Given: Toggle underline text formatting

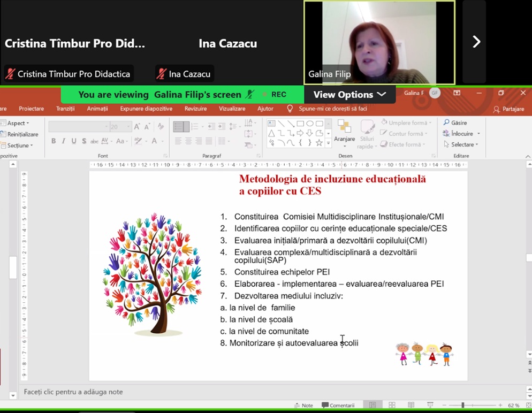Looking at the screenshot, I should click(x=74, y=141).
